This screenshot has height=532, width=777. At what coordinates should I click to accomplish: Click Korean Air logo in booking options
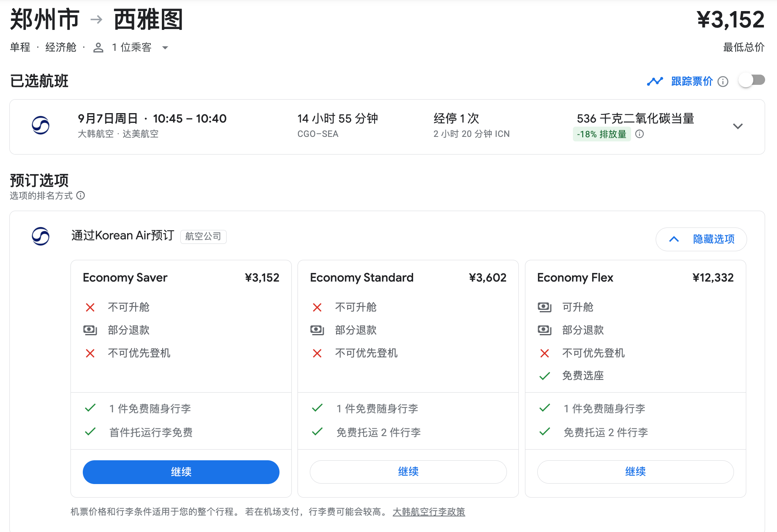(x=41, y=236)
